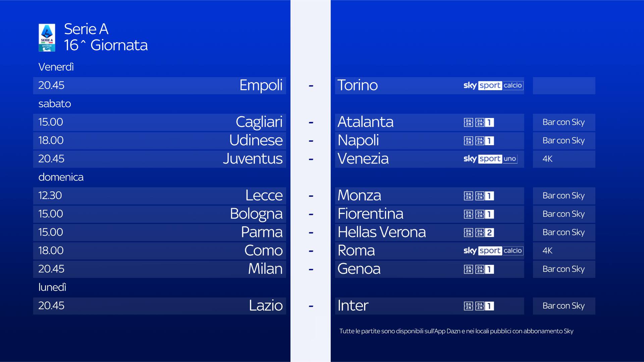Click Sky Sport Uno logo beside Venezia
644x362 pixels.
click(x=490, y=159)
